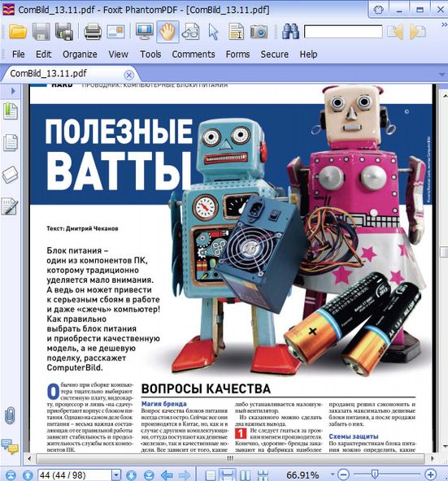Open the comments panel in sidebar
Screen dimensions: 448x481
click(x=10, y=446)
